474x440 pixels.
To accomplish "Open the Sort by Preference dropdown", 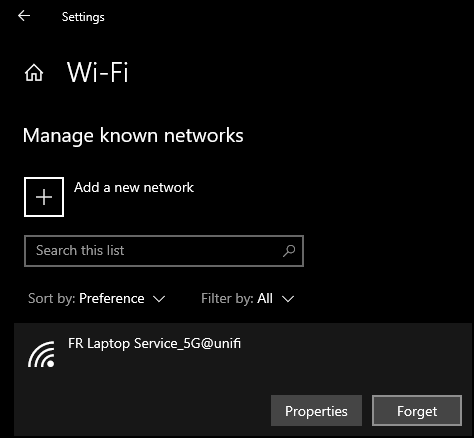I will pos(97,299).
